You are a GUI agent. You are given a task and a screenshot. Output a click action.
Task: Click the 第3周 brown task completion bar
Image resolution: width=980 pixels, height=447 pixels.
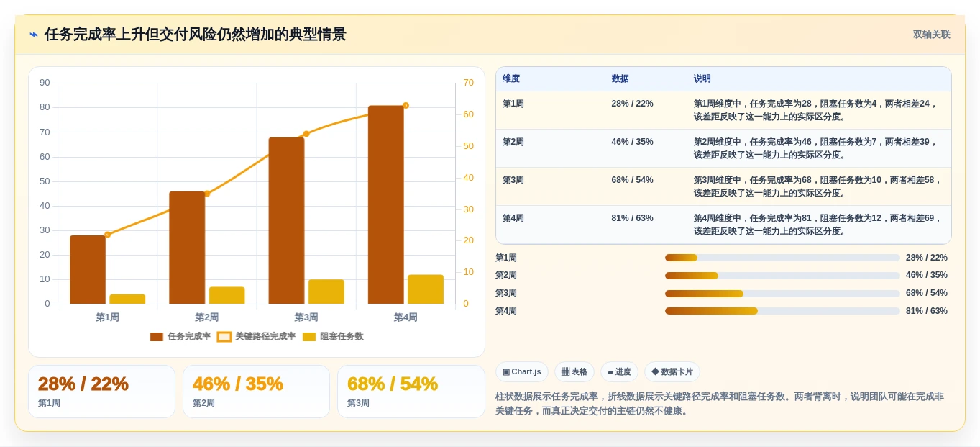[x=286, y=220]
